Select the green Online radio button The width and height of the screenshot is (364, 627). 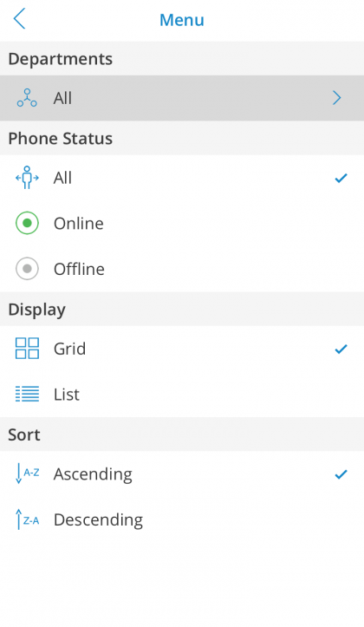tap(27, 223)
